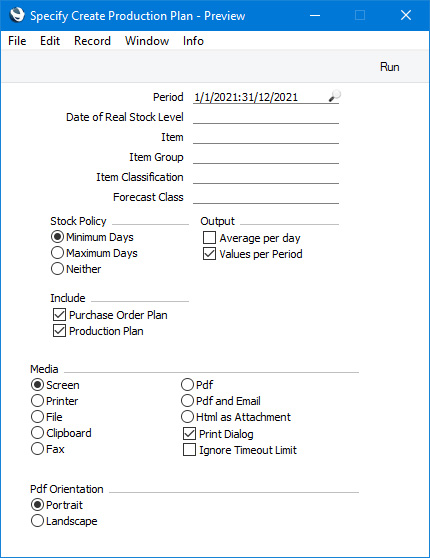Open the Record menu
Image resolution: width=430 pixels, height=558 pixels.
tap(92, 41)
